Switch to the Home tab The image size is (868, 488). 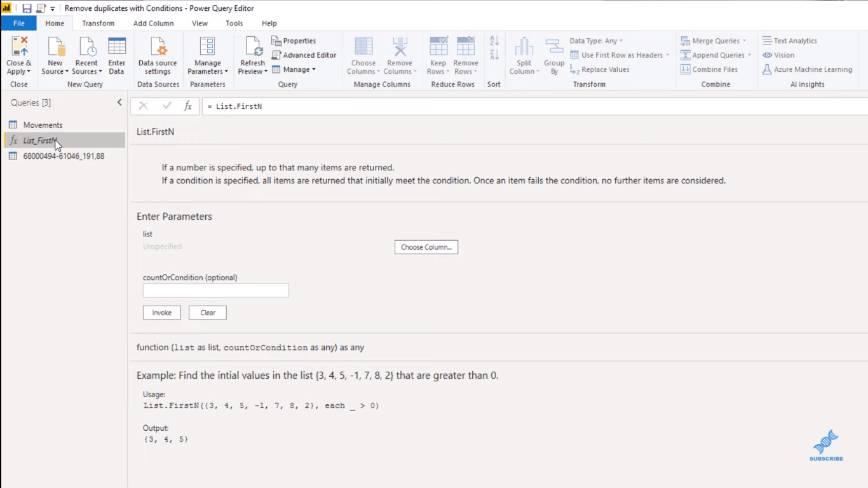point(55,24)
